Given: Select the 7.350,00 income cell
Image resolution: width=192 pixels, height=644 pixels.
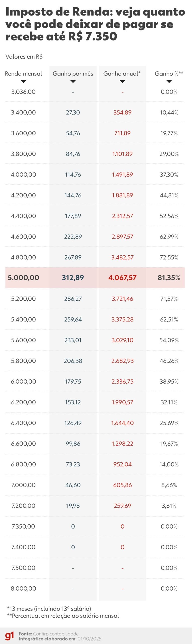Looking at the screenshot, I should [x=23, y=526].
